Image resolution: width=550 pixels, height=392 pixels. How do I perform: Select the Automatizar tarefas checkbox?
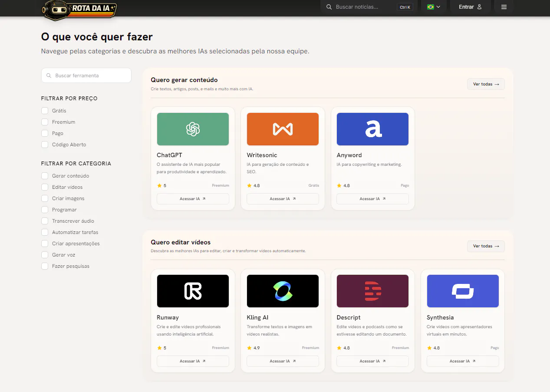(45, 232)
